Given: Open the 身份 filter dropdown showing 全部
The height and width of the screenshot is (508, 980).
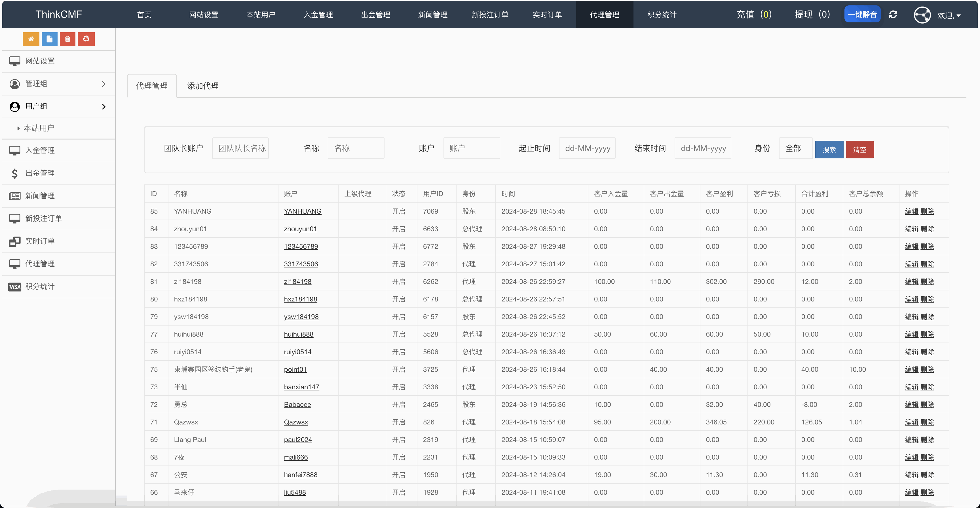Looking at the screenshot, I should pyautogui.click(x=795, y=148).
